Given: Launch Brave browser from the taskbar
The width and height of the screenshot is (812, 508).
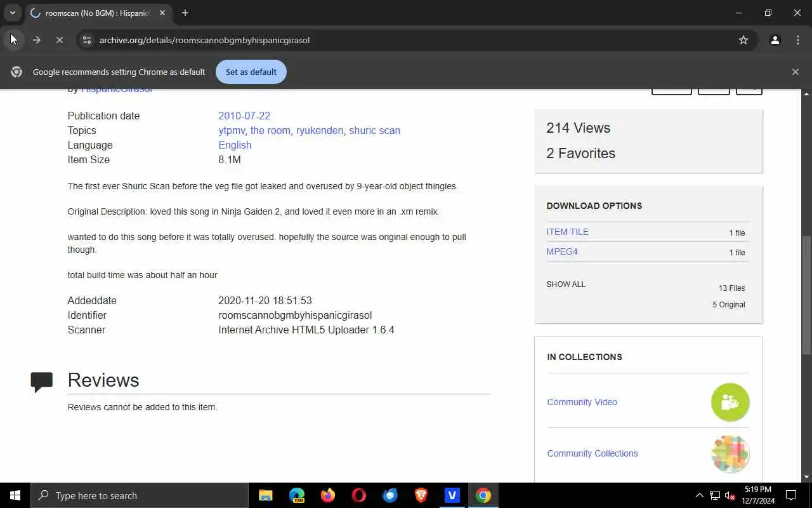Looking at the screenshot, I should click(421, 495).
